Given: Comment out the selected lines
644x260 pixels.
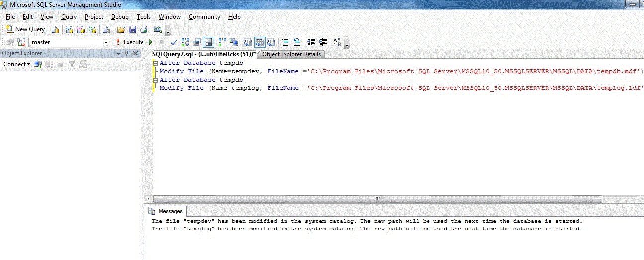Looking at the screenshot, I should 286,42.
